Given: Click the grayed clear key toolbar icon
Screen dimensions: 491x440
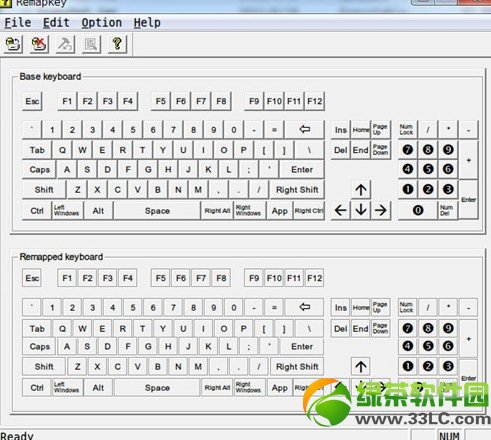Looking at the screenshot, I should pyautogui.click(x=65, y=44).
